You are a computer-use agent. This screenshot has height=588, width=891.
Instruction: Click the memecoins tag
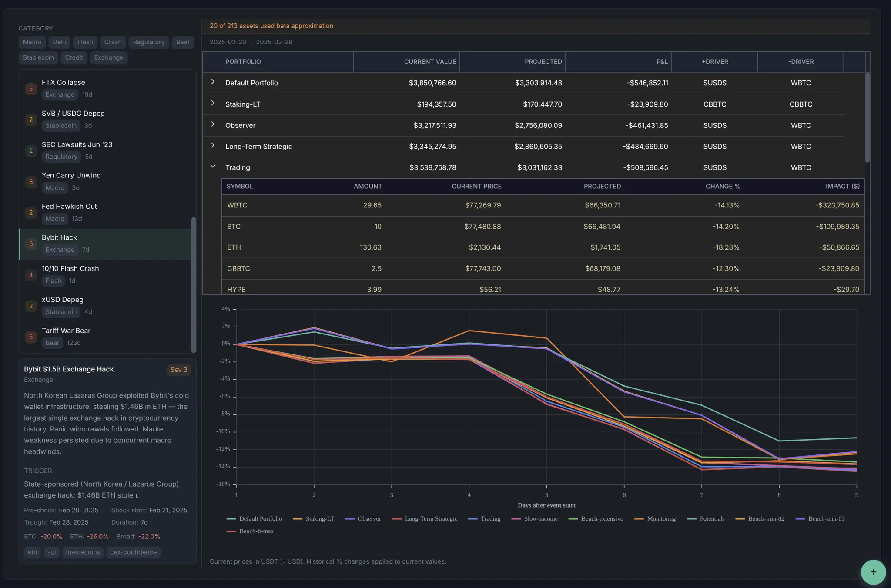coord(83,552)
